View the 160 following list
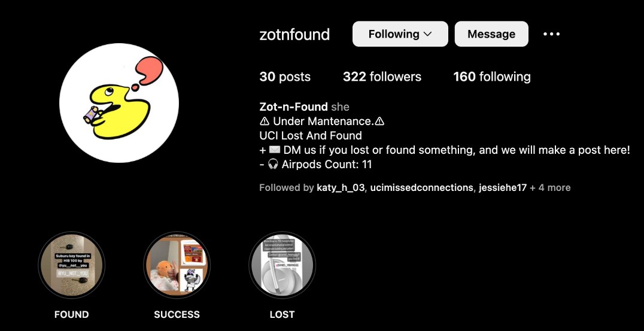This screenshot has height=331, width=644. coord(491,77)
